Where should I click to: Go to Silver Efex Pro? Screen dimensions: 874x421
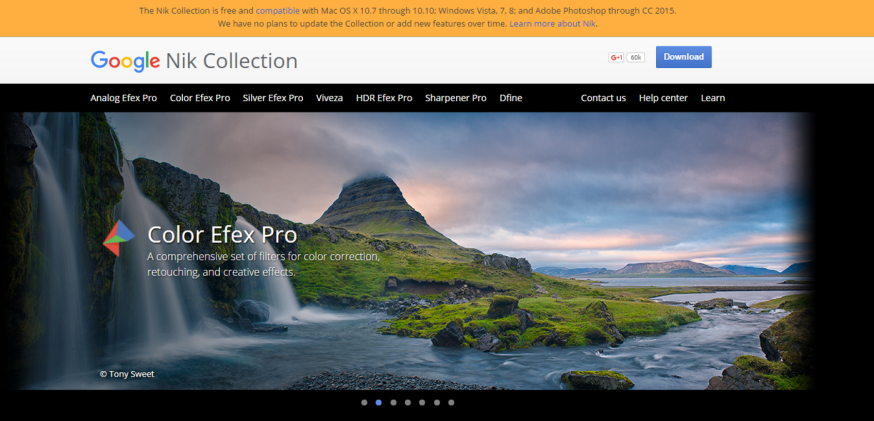(273, 98)
